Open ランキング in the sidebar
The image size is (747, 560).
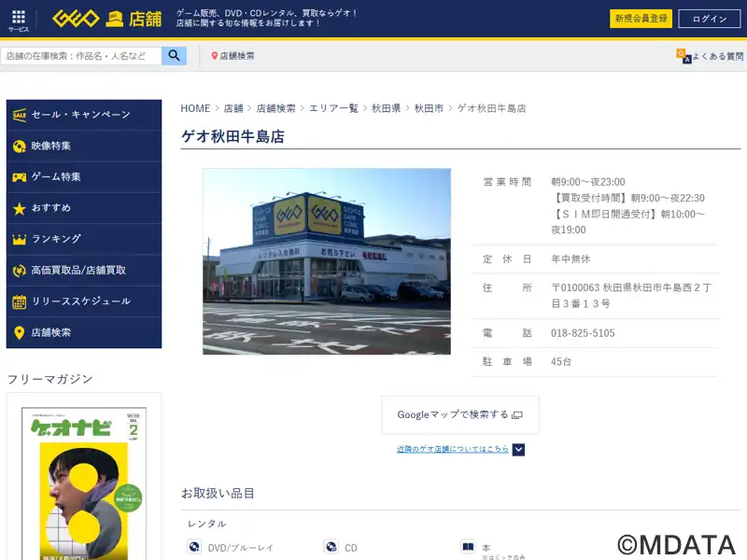click(84, 239)
